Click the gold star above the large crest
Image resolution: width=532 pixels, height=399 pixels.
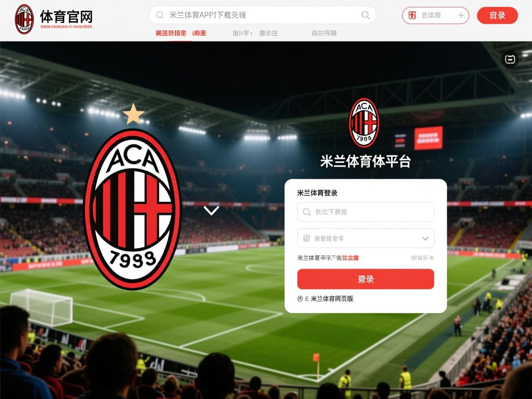pyautogui.click(x=133, y=114)
